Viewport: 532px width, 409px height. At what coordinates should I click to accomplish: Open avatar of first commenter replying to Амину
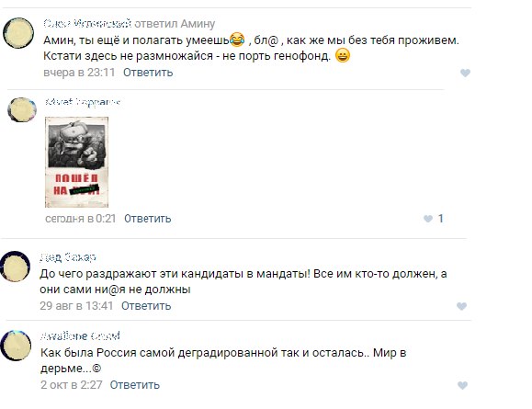[18, 33]
